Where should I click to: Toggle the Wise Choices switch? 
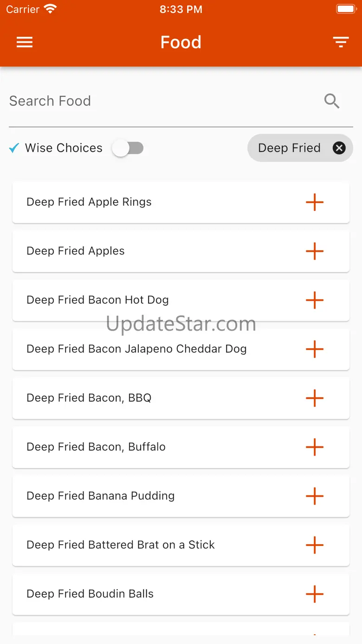point(128,148)
